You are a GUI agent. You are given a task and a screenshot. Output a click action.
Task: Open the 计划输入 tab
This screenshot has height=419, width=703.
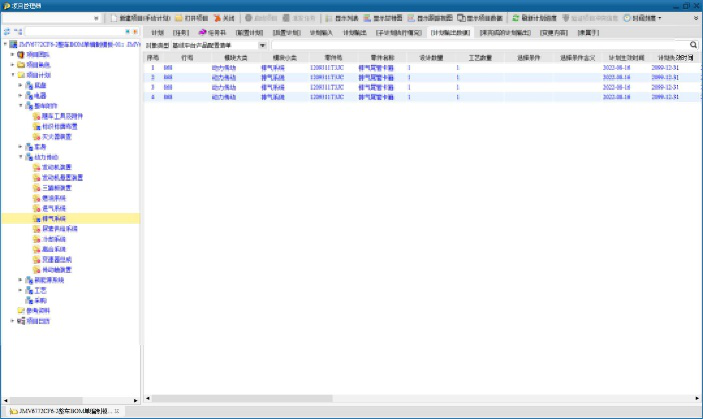321,32
